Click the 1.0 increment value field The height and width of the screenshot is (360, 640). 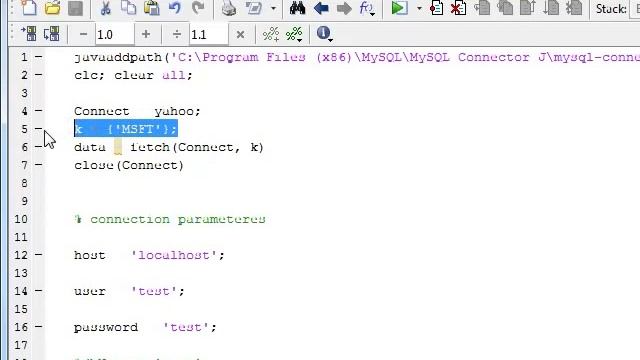point(114,34)
